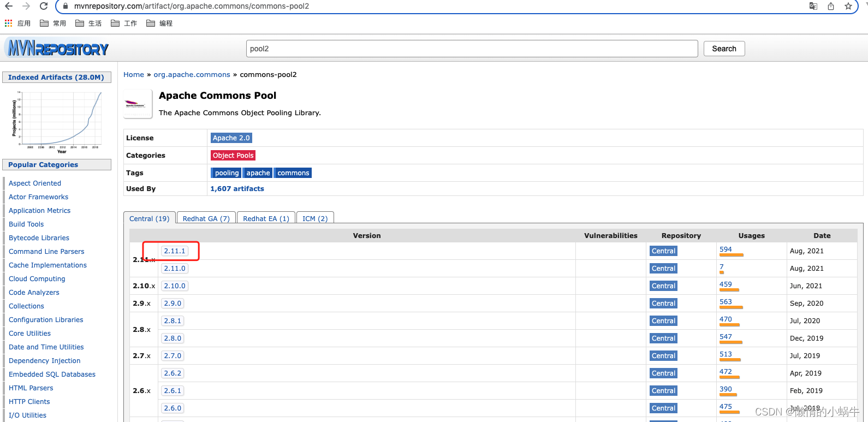The height and width of the screenshot is (422, 868).
Task: Click the pool2 search input field
Action: pos(472,49)
